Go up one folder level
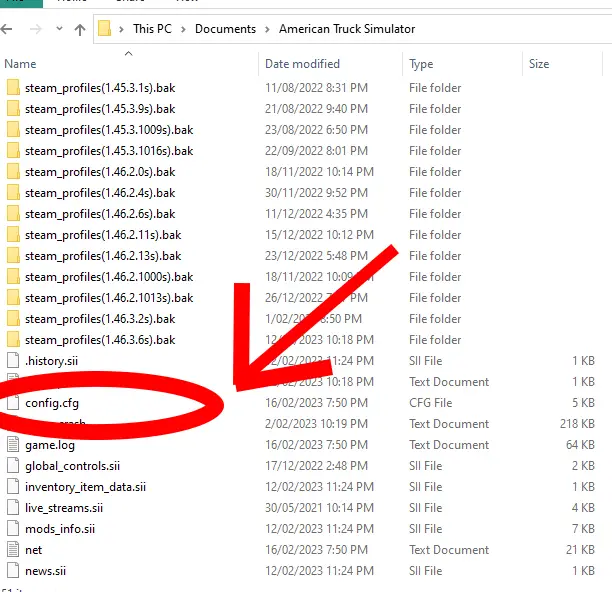 click(80, 29)
